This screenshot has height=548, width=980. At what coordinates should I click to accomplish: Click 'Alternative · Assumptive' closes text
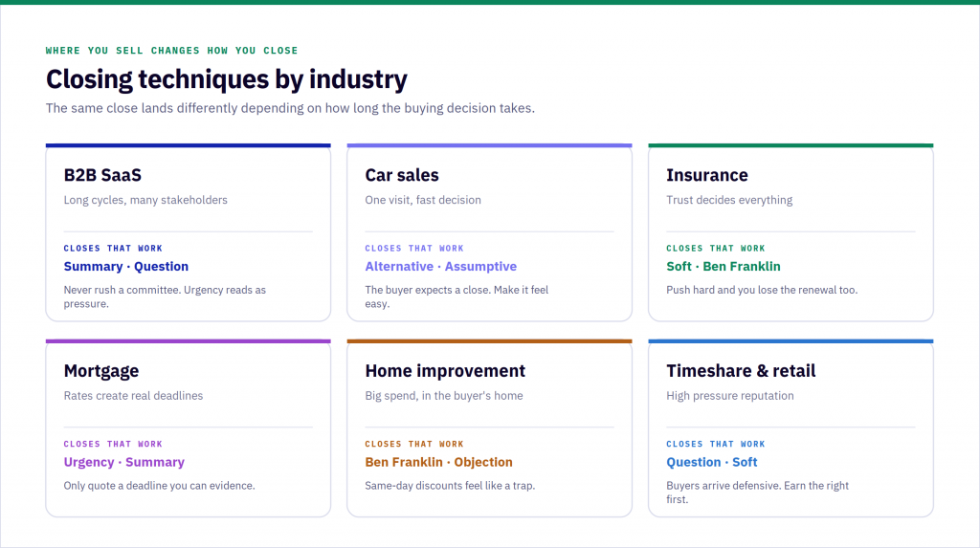tap(440, 266)
